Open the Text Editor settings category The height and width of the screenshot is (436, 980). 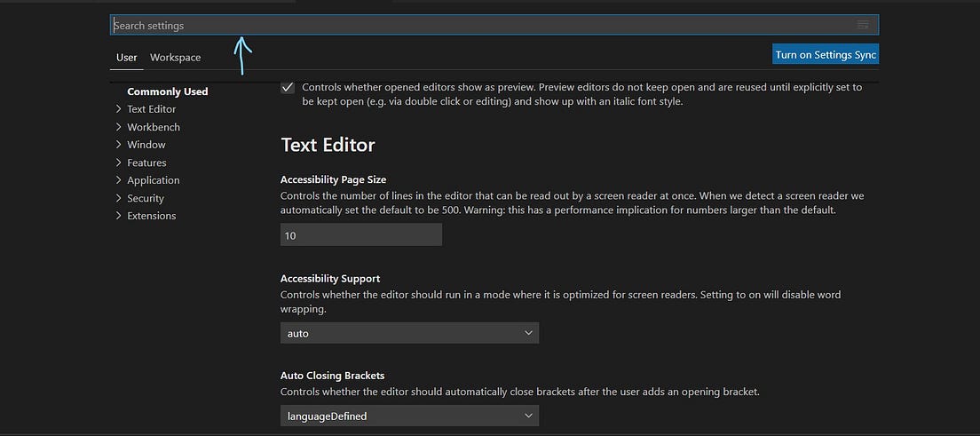(152, 109)
